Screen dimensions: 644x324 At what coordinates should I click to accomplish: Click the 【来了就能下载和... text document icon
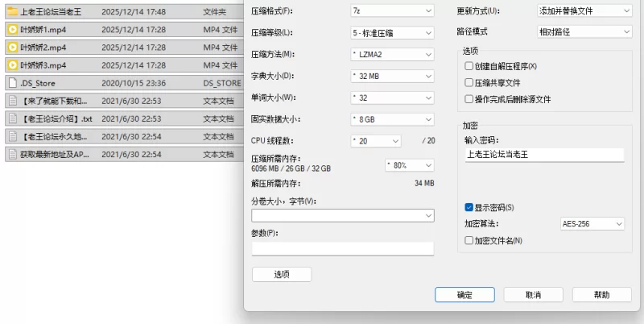click(x=13, y=101)
